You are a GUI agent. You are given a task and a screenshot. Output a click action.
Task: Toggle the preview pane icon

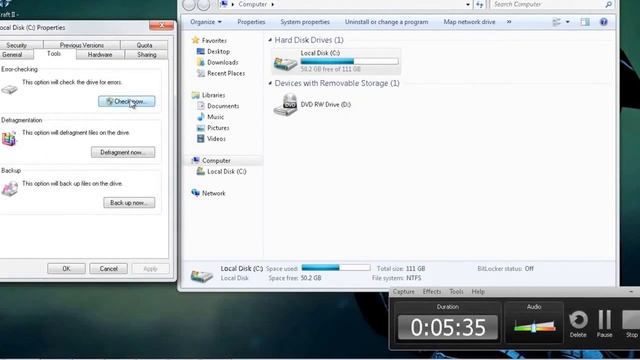tap(585, 22)
